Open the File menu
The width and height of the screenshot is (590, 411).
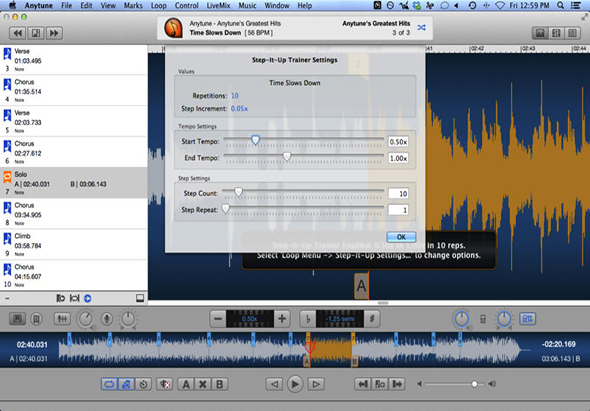tap(67, 6)
